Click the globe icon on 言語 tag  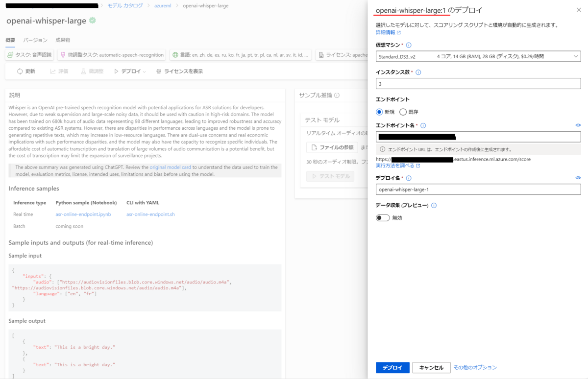(x=175, y=55)
